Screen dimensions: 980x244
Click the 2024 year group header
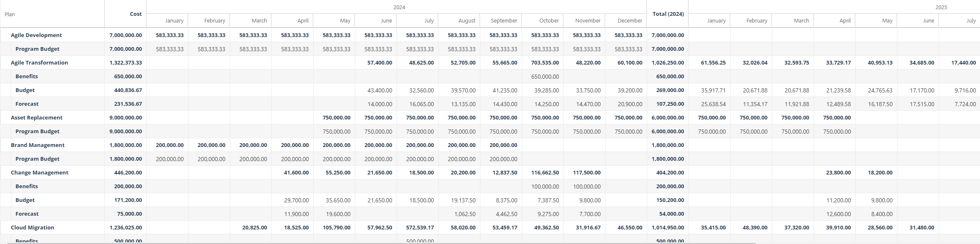click(399, 7)
